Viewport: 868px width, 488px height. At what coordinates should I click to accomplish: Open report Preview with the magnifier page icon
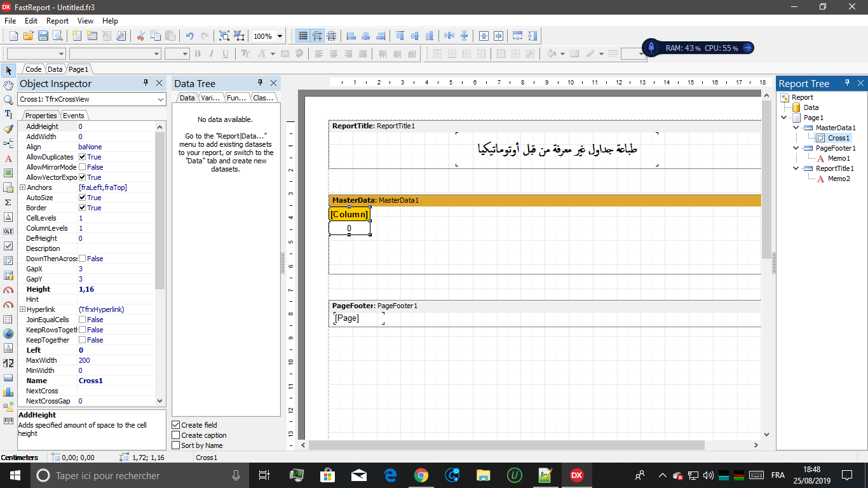(58, 36)
